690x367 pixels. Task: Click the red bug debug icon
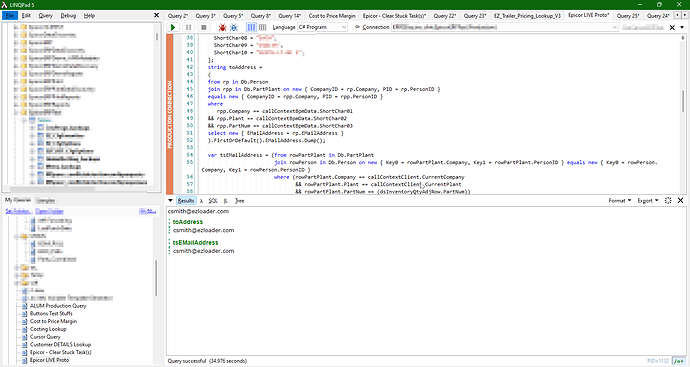click(222, 27)
